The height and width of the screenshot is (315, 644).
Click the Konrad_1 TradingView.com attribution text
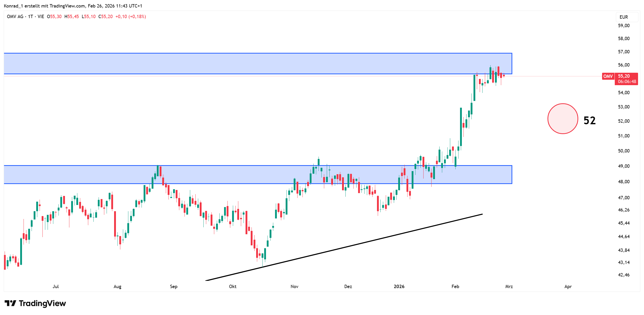point(73,6)
